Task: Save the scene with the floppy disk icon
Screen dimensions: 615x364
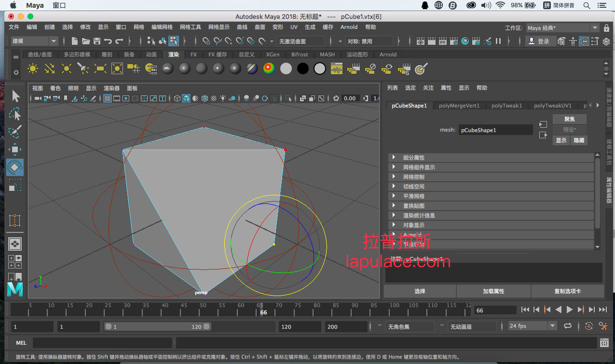Action: click(97, 41)
